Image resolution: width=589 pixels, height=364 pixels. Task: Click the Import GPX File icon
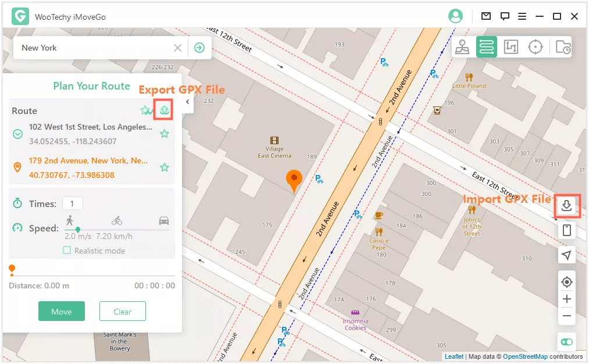click(566, 206)
